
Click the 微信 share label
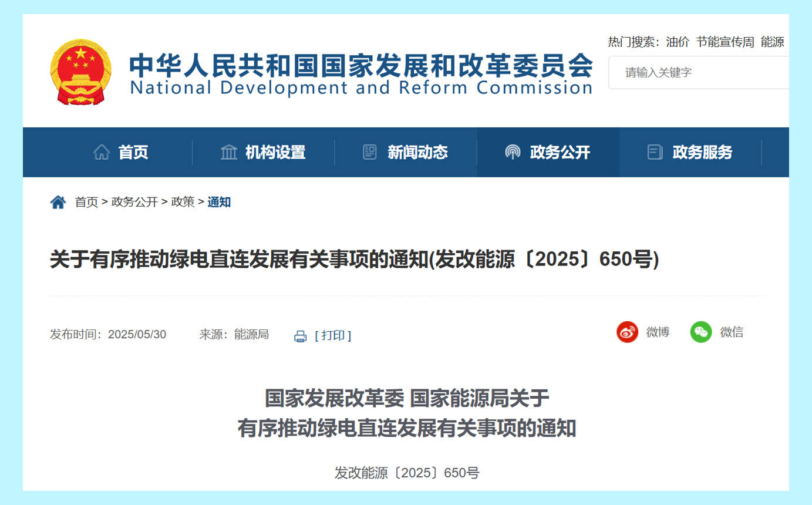[x=732, y=332]
